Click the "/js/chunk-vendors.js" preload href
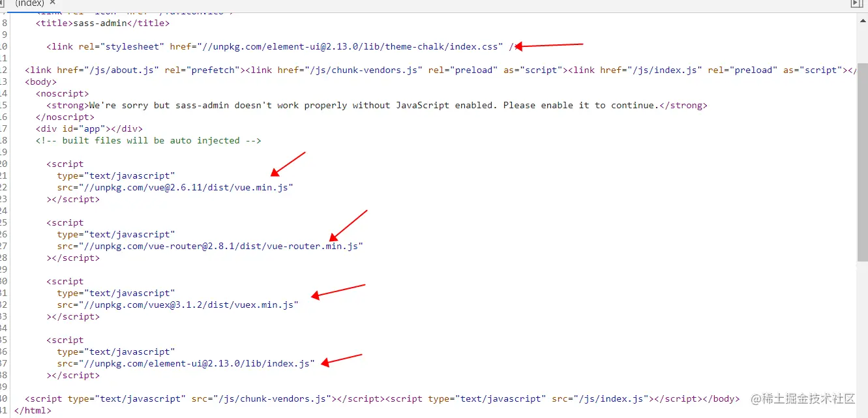 tap(364, 70)
